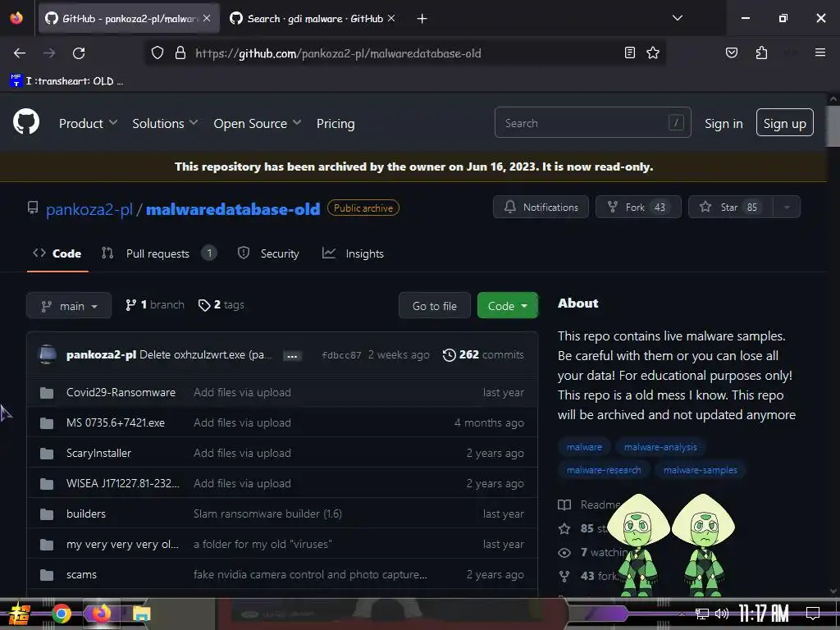Click the malware topic tag

pyautogui.click(x=584, y=447)
